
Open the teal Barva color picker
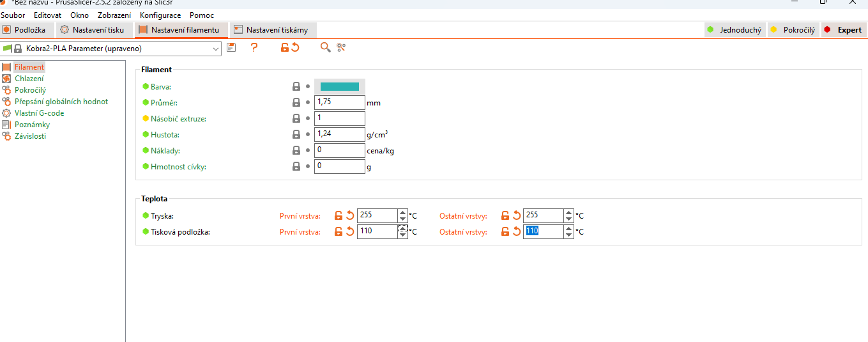pos(340,86)
